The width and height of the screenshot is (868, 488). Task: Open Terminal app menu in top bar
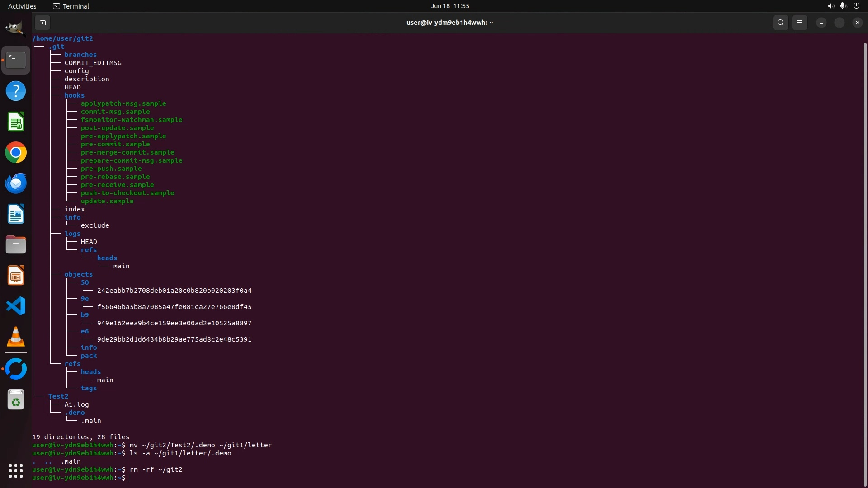point(71,6)
